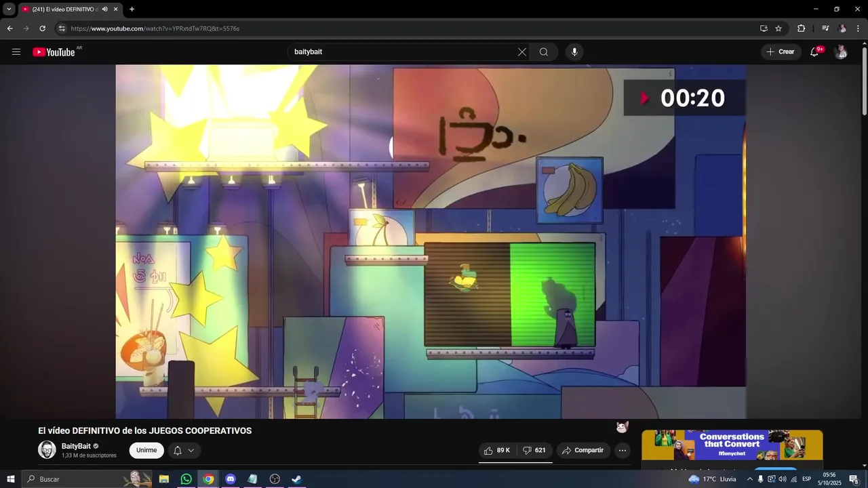Open WhatsApp from the taskbar
868x488 pixels.
coord(186,479)
